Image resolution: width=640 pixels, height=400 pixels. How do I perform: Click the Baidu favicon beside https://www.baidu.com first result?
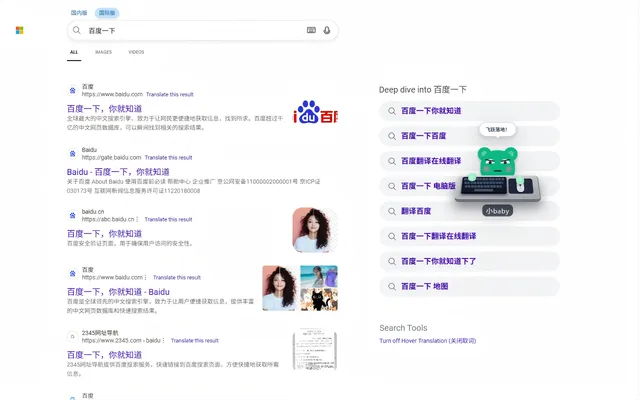pos(72,90)
